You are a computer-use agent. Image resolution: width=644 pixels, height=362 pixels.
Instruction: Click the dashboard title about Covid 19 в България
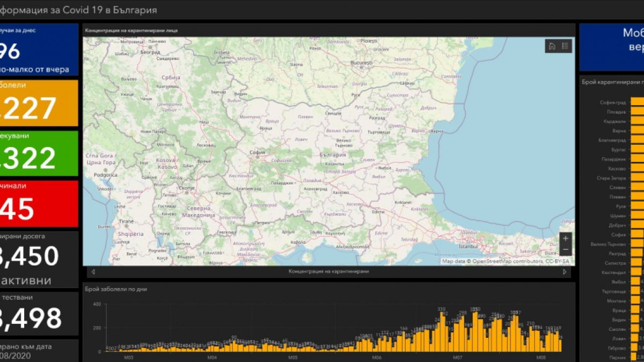[78, 10]
